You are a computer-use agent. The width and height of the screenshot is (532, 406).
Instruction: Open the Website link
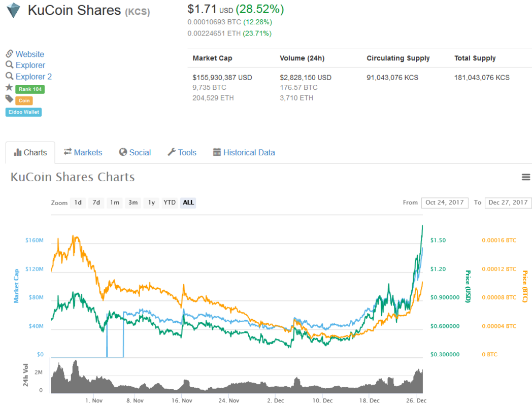point(30,54)
